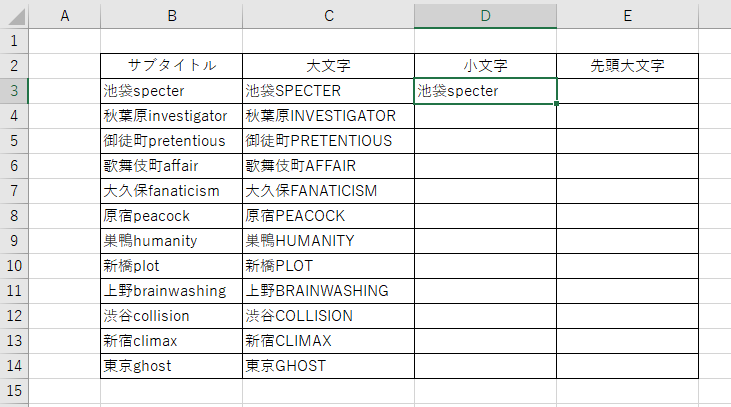Select column B header
This screenshot has width=731, height=407.
pos(172,16)
